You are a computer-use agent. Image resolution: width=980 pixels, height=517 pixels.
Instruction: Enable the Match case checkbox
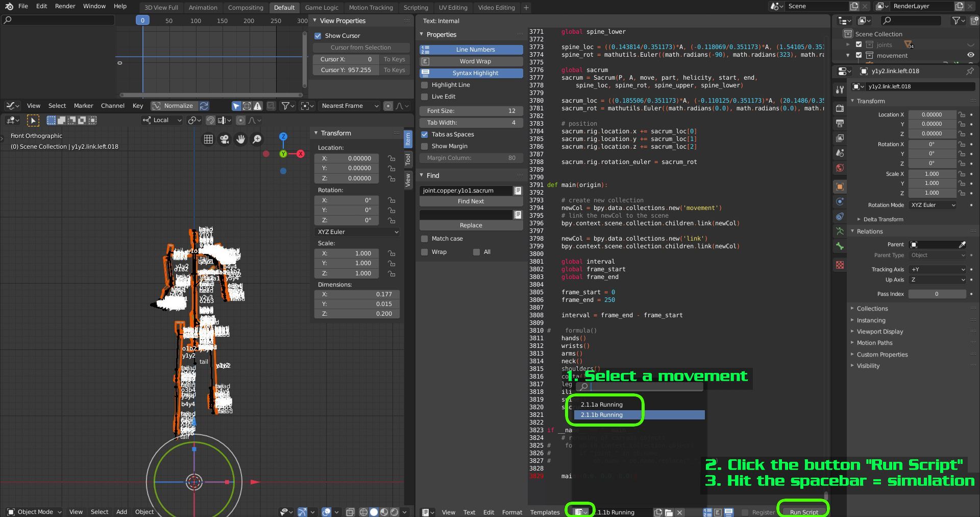[424, 239]
